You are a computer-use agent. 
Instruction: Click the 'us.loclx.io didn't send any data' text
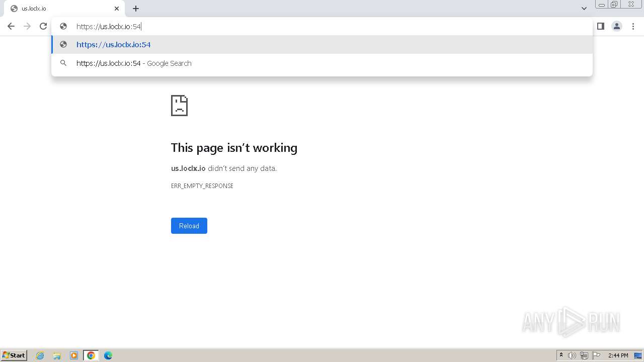click(224, 168)
